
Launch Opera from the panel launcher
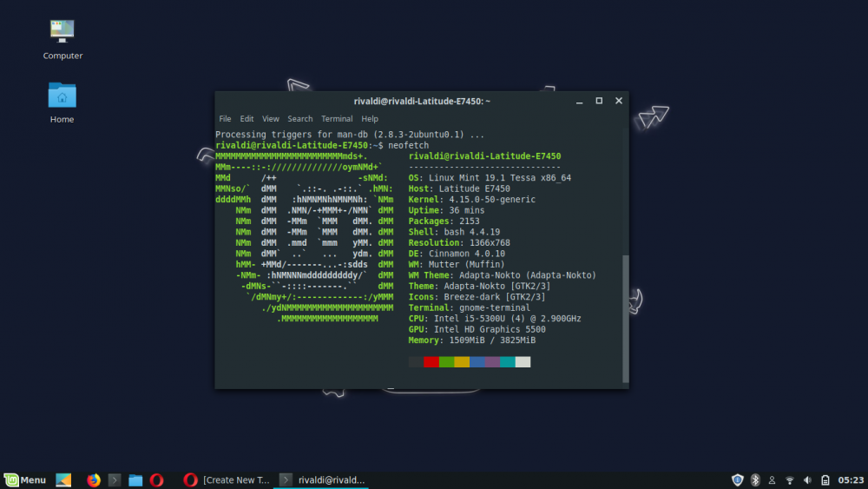click(x=157, y=479)
